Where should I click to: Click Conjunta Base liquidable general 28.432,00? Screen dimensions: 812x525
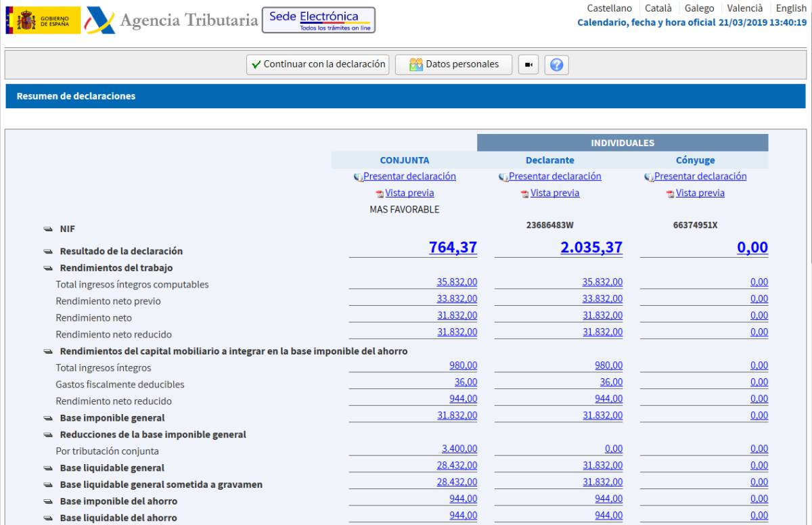(x=457, y=465)
